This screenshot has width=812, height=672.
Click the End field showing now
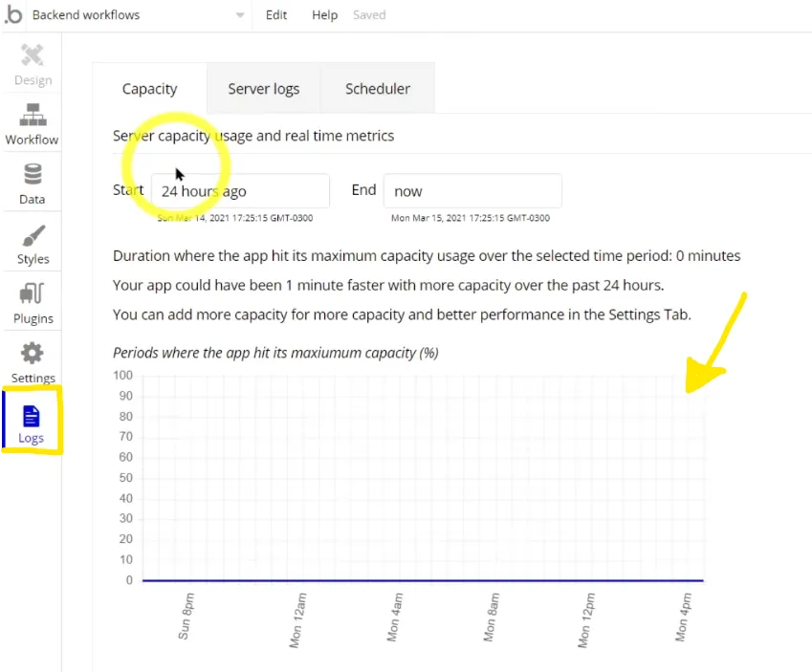pyautogui.click(x=472, y=191)
